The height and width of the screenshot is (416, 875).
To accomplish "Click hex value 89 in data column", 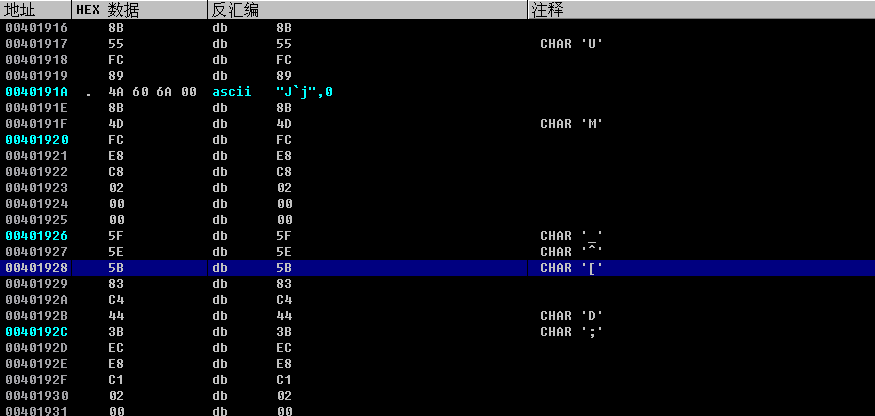I will (116, 75).
